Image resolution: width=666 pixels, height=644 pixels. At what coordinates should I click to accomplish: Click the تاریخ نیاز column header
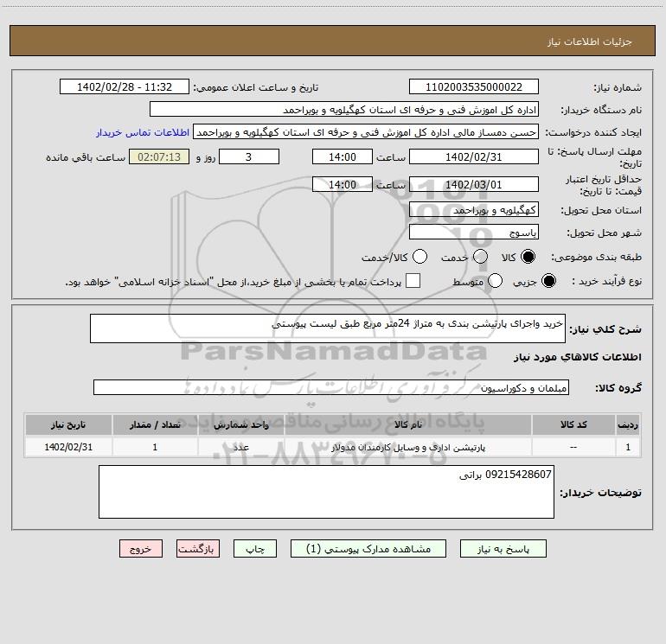(x=68, y=424)
